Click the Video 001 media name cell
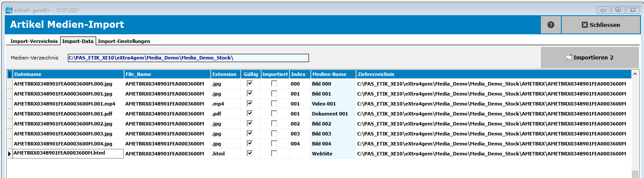Viewport: 644px width, 178px height. [333, 103]
